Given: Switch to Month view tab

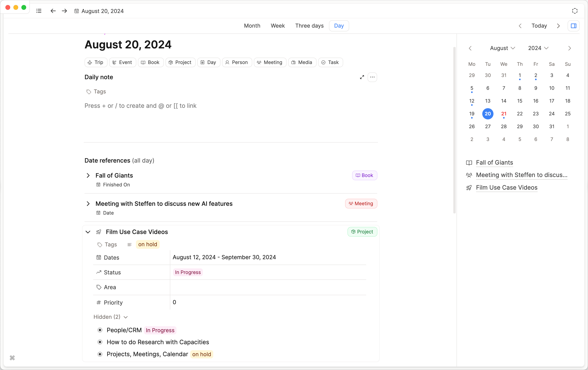Looking at the screenshot, I should click(x=252, y=26).
